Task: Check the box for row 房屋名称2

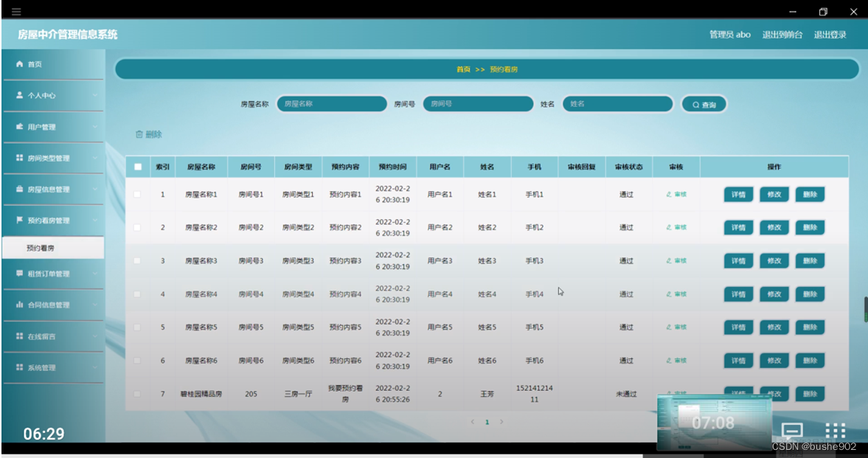Action: pos(137,228)
